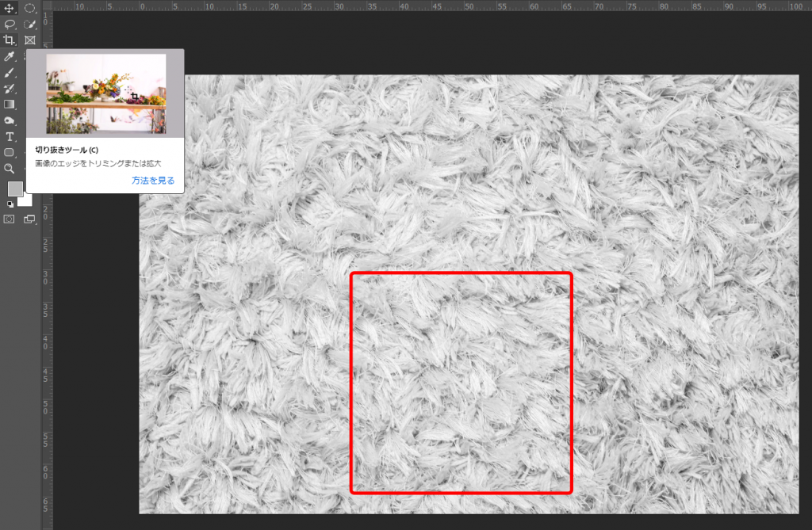
Task: Select the Sponge tool below Gradient
Action: tap(10, 120)
